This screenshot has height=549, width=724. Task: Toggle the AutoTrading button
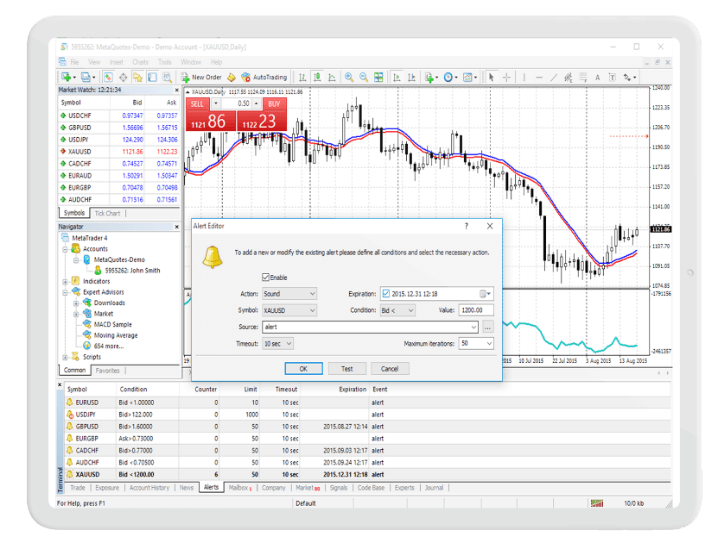click(x=265, y=77)
